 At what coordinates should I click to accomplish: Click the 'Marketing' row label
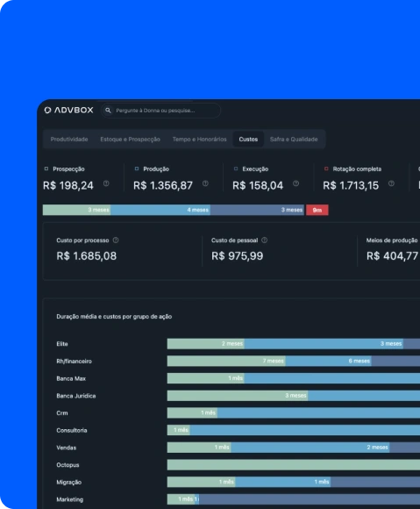click(x=70, y=499)
